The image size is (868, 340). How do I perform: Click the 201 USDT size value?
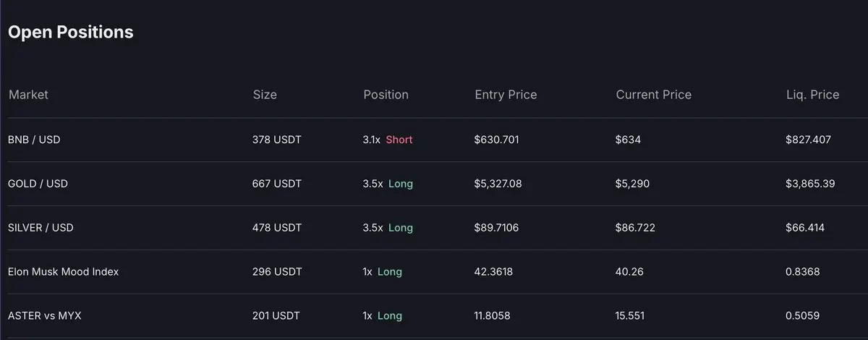pos(276,316)
